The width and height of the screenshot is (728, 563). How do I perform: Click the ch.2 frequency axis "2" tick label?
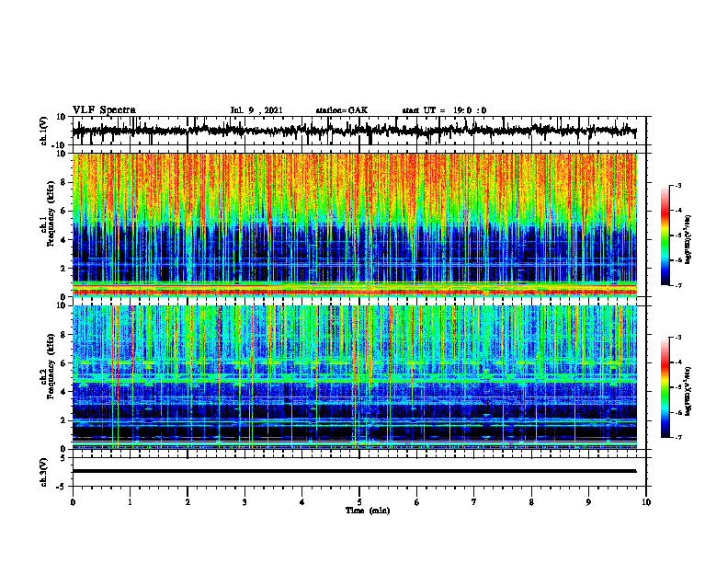pyautogui.click(x=64, y=420)
